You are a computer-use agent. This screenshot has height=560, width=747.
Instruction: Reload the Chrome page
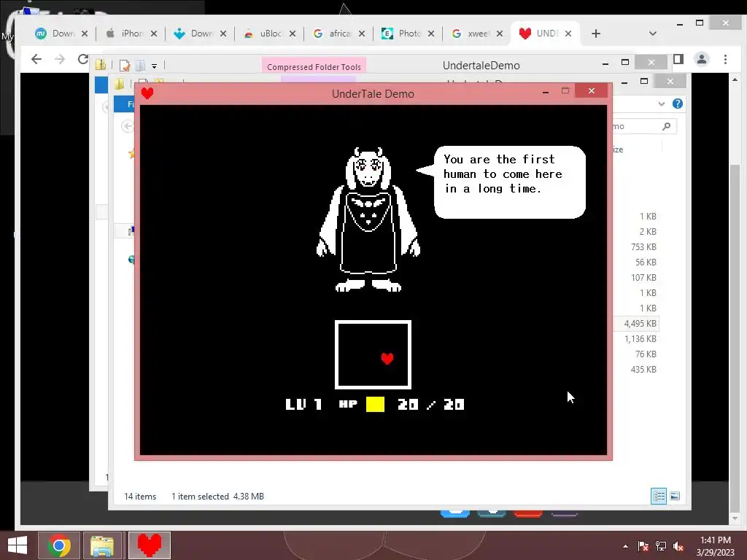click(83, 59)
